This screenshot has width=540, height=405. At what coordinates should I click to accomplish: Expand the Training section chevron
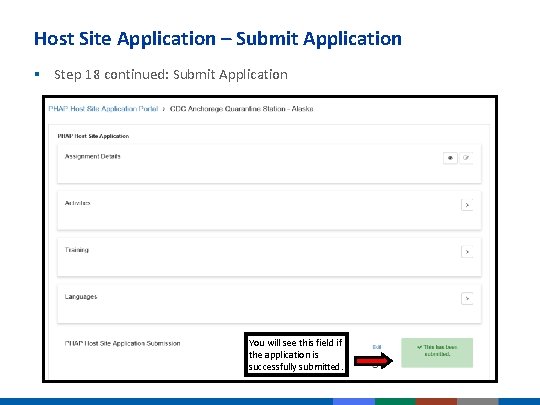pyautogui.click(x=467, y=252)
